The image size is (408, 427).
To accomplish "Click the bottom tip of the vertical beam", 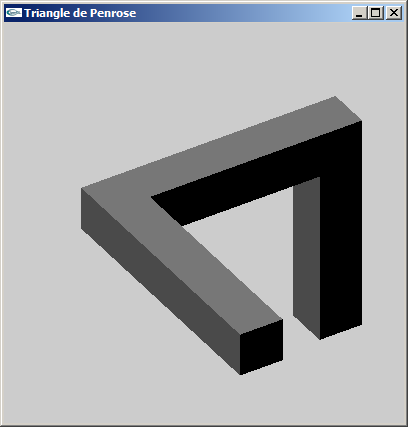I will click(x=320, y=338).
